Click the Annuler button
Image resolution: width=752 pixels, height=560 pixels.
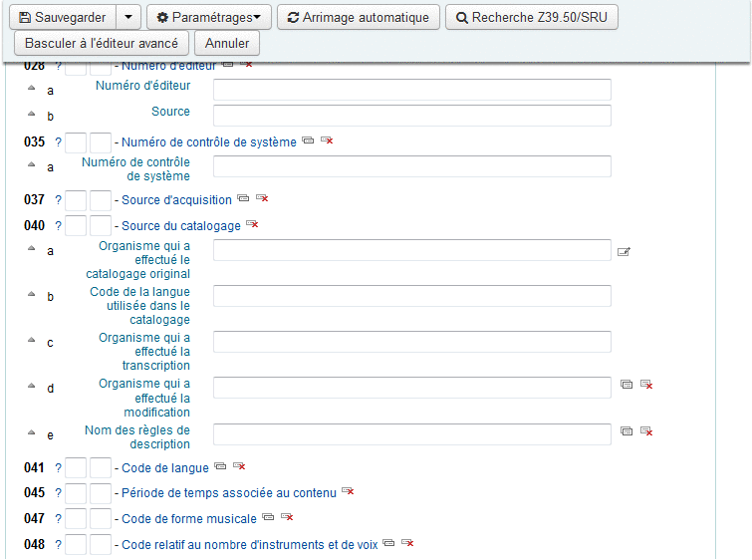pyautogui.click(x=227, y=43)
